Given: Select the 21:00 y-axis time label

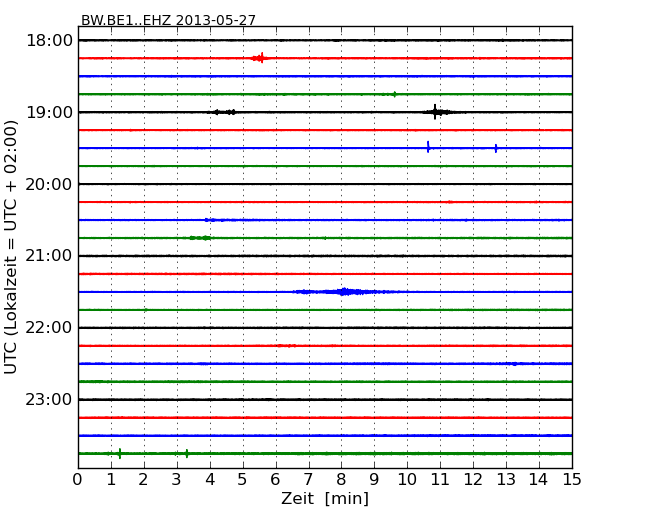Looking at the screenshot, I should coord(49,256).
